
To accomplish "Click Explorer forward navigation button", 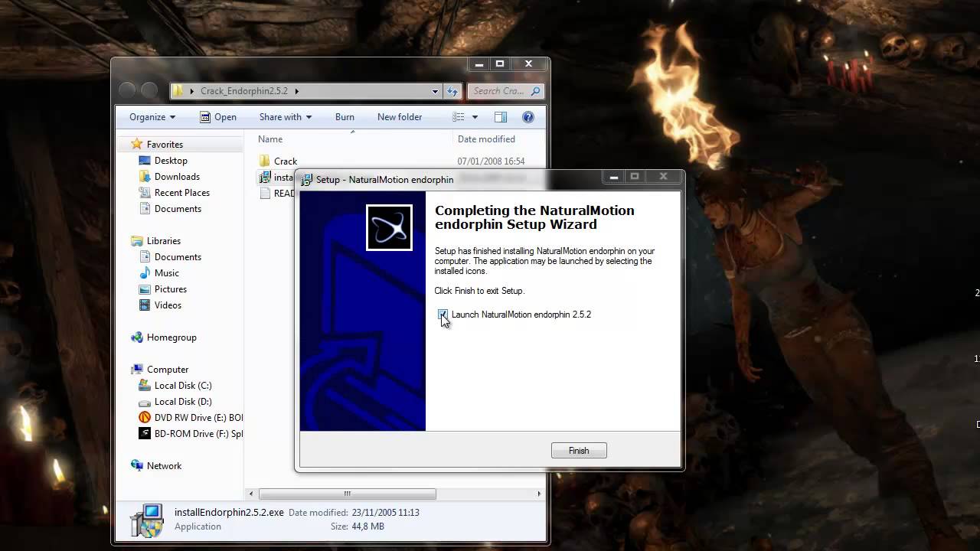I will 149,90.
